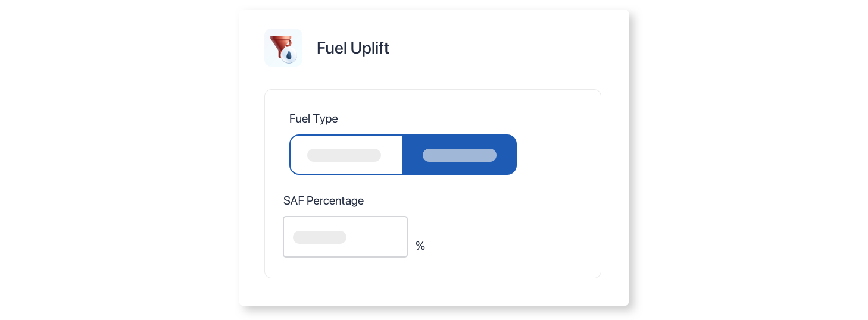Choose the left white Fuel Type option
The image size is (868, 320).
(346, 155)
